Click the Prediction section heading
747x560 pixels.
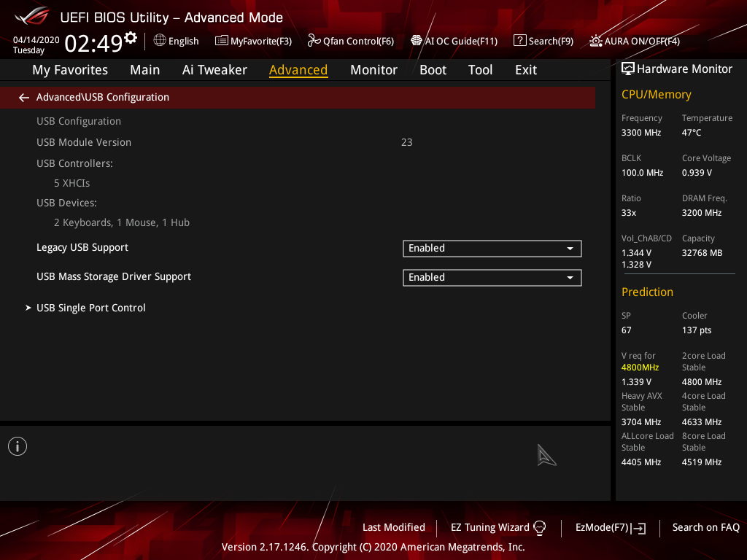click(647, 292)
